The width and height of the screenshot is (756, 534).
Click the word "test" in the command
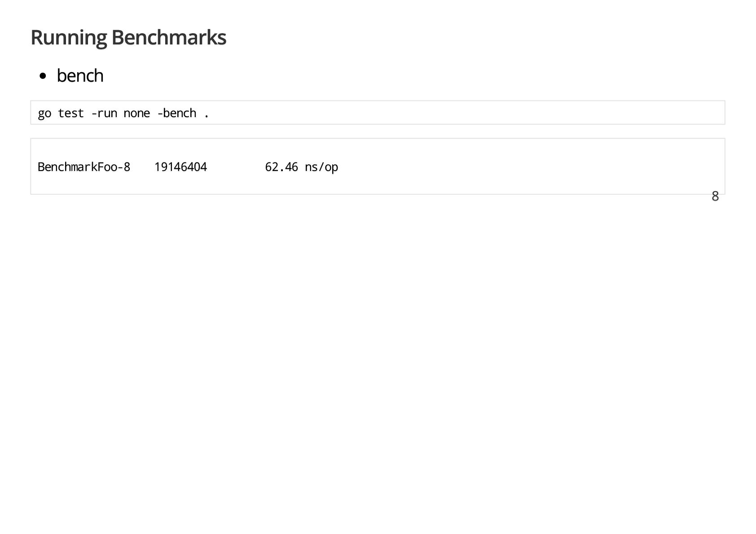click(70, 113)
